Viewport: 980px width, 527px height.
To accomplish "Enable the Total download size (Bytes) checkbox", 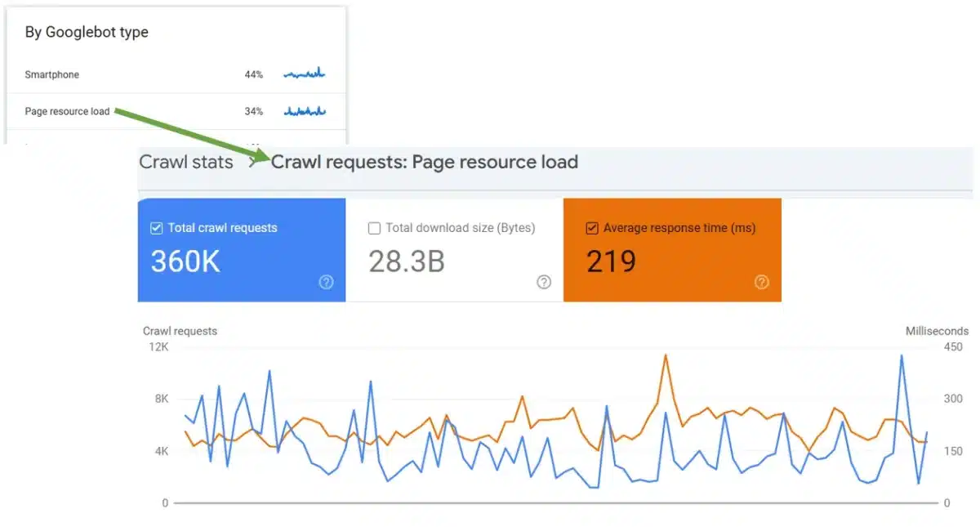I will (x=374, y=228).
